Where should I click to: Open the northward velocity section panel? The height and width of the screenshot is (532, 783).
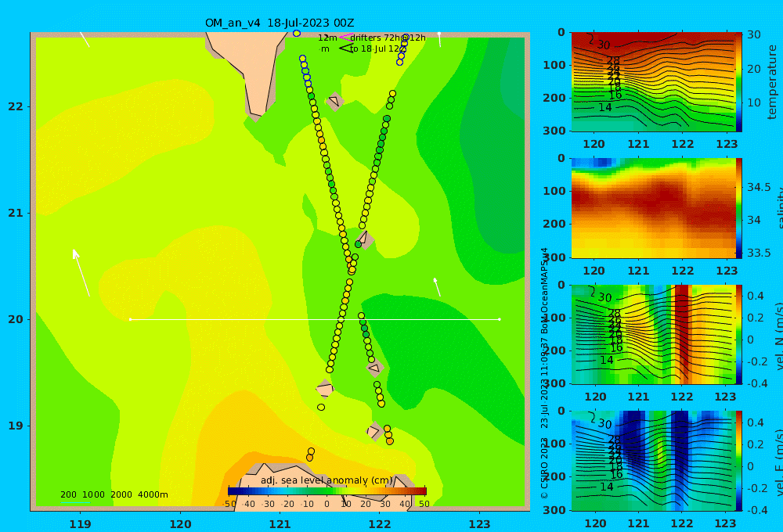(x=653, y=334)
